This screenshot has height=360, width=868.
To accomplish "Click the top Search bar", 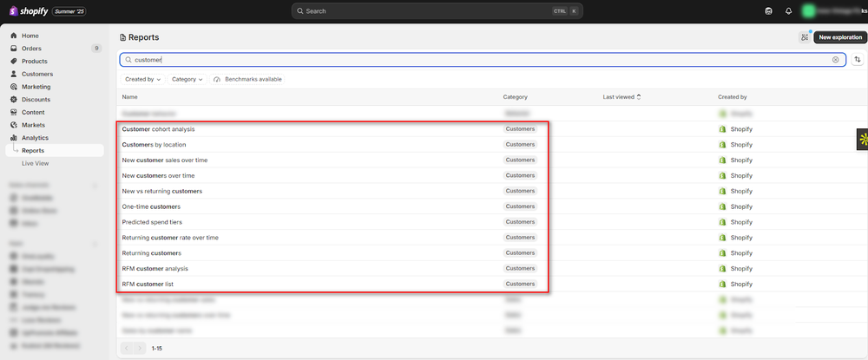I will 437,11.
